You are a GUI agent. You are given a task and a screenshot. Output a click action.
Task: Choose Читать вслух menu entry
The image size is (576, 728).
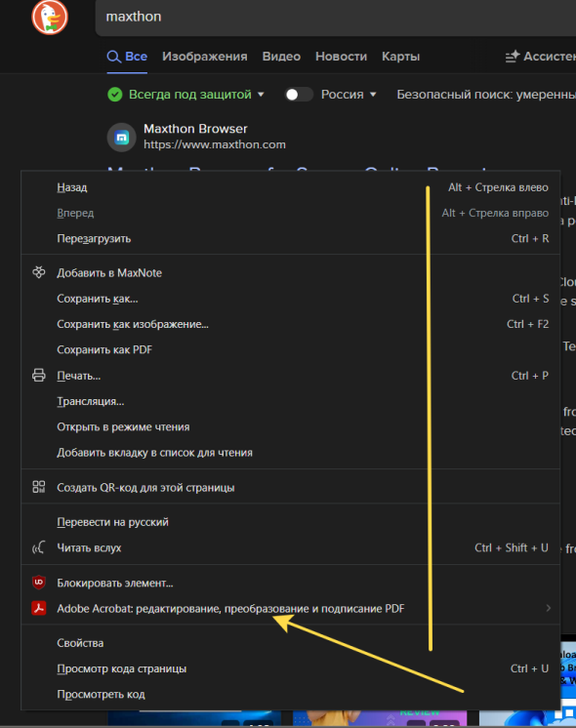(x=290, y=547)
